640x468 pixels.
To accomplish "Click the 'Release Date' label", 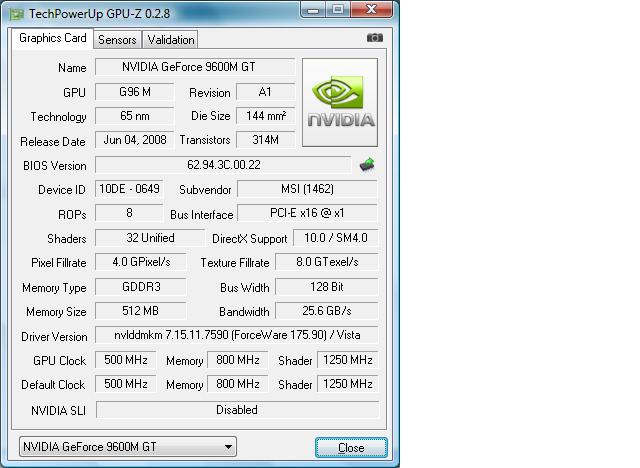I will tap(53, 142).
